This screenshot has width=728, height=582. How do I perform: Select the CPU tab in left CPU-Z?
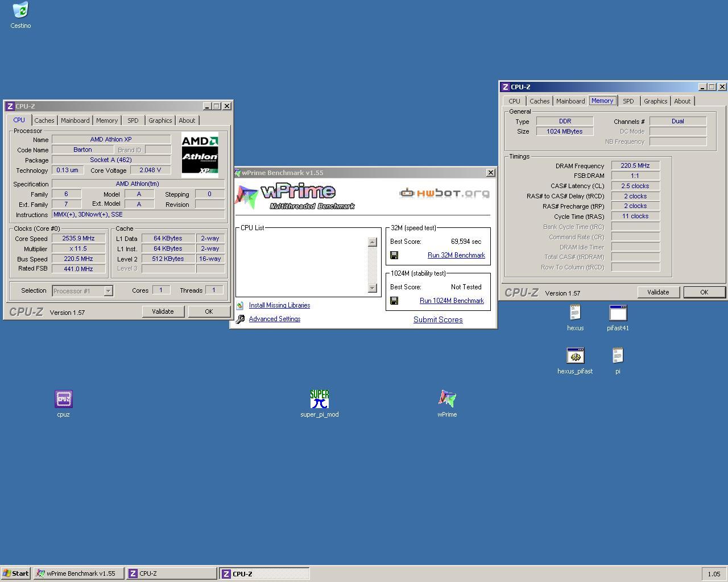click(x=19, y=120)
